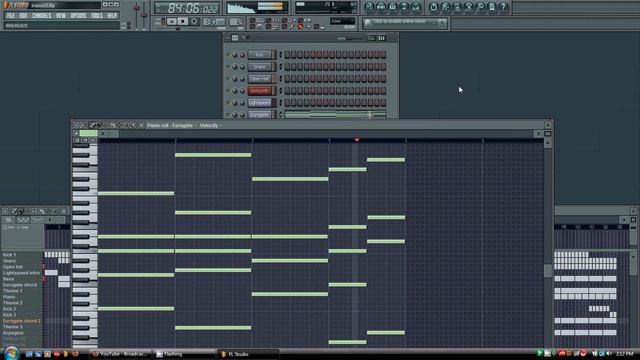Open Eurogate piano roll preview strip

tap(335, 115)
